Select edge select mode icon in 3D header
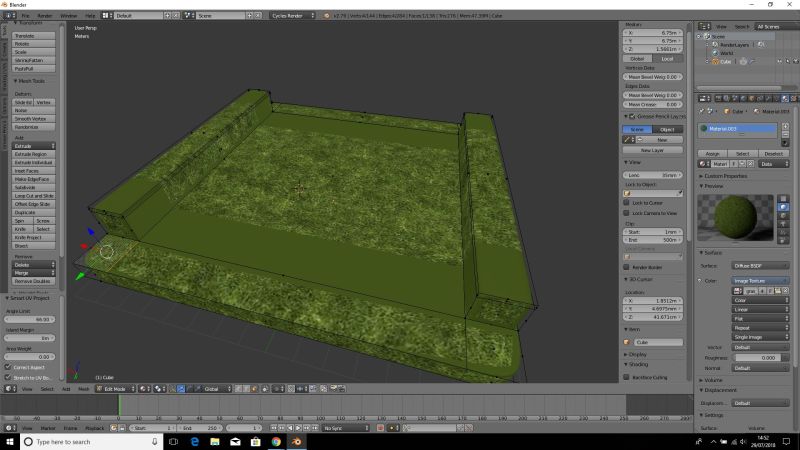Viewport: 800px width, 450px height. tap(246, 389)
